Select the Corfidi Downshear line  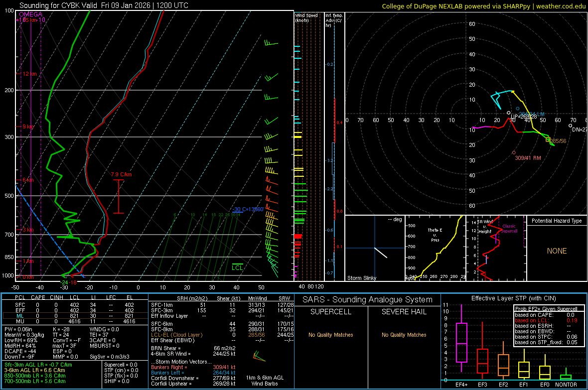pos(193,378)
